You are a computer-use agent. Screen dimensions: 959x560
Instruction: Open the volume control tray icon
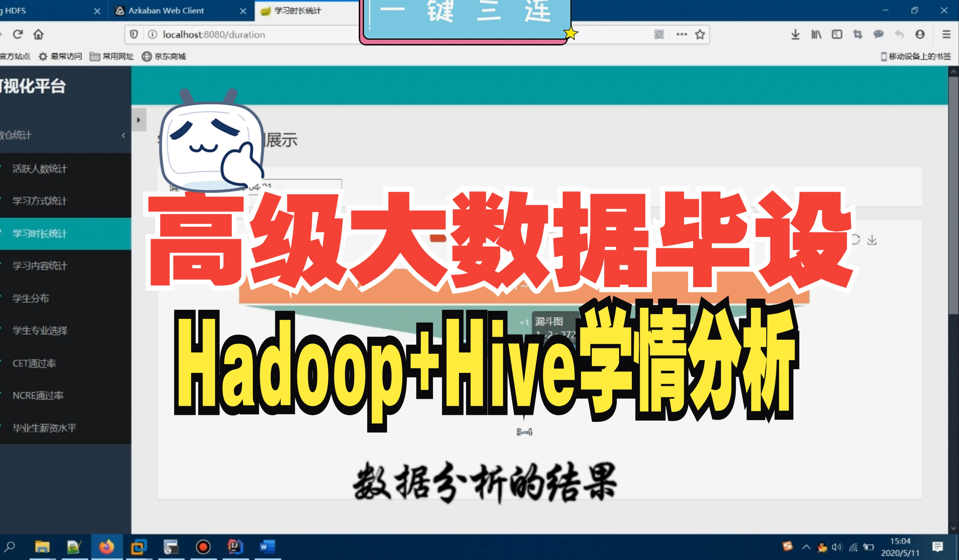pyautogui.click(x=837, y=547)
